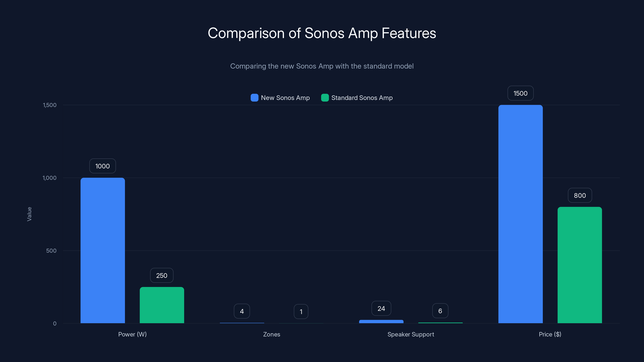This screenshot has width=644, height=362.
Task: Select the Power (W) axis label
Action: pyautogui.click(x=132, y=334)
